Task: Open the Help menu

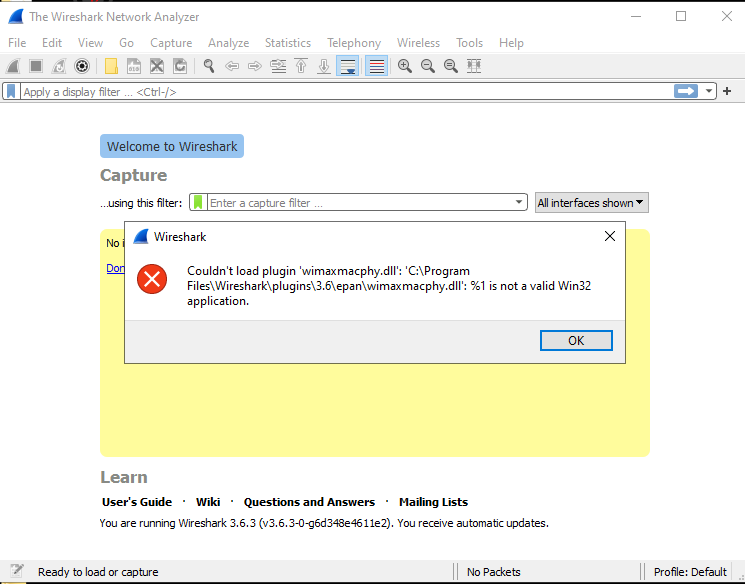Action: [511, 43]
